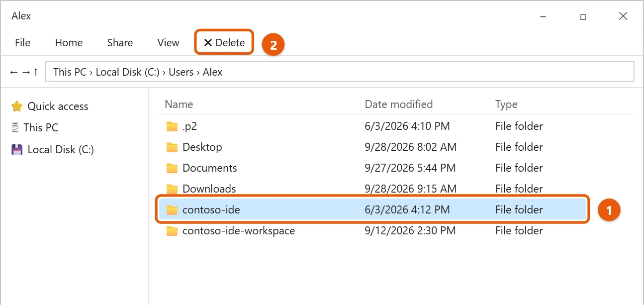
Task: Click the Local Disk floppy icon
Action: point(17,149)
